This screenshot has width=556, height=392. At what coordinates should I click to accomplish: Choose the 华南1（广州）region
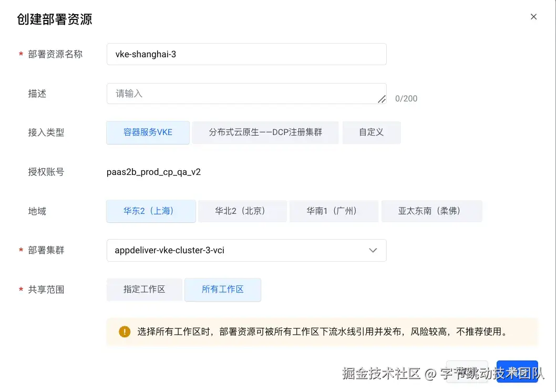334,211
